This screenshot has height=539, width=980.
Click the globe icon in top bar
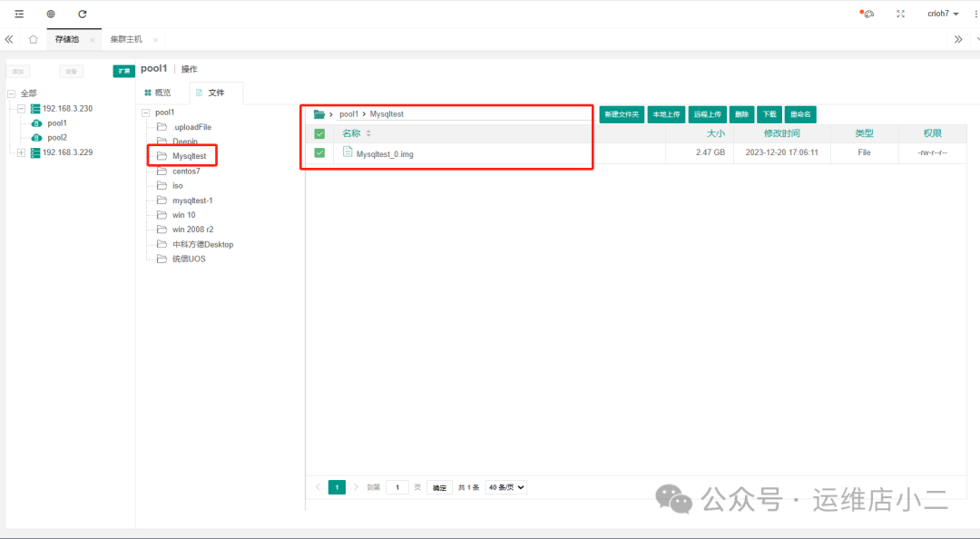point(51,14)
